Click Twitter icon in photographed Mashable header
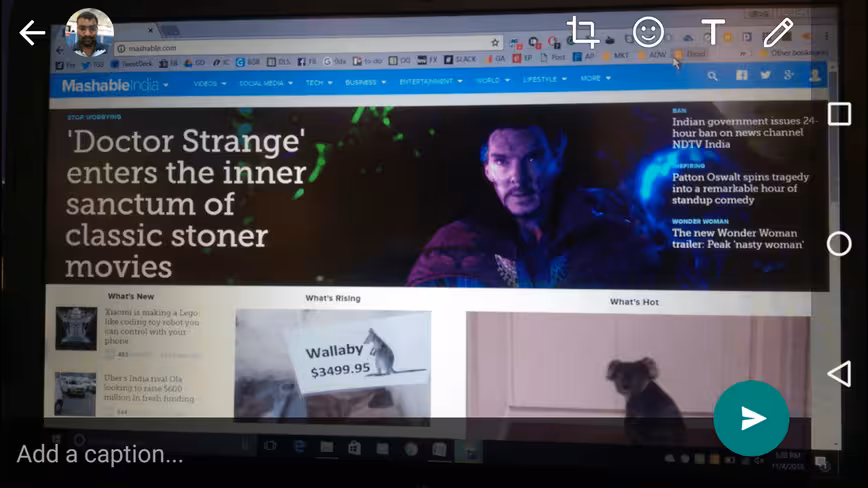868x488 pixels. pyautogui.click(x=766, y=75)
